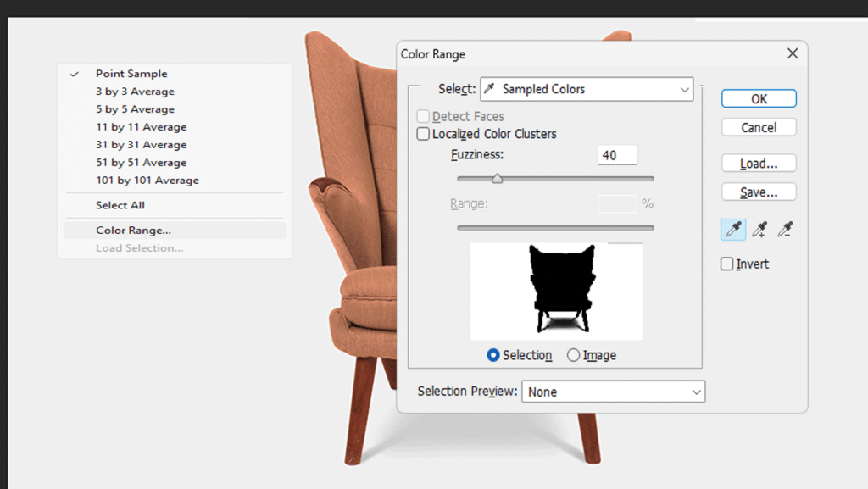
Task: Open the Selection Preview dropdown
Action: (x=614, y=392)
